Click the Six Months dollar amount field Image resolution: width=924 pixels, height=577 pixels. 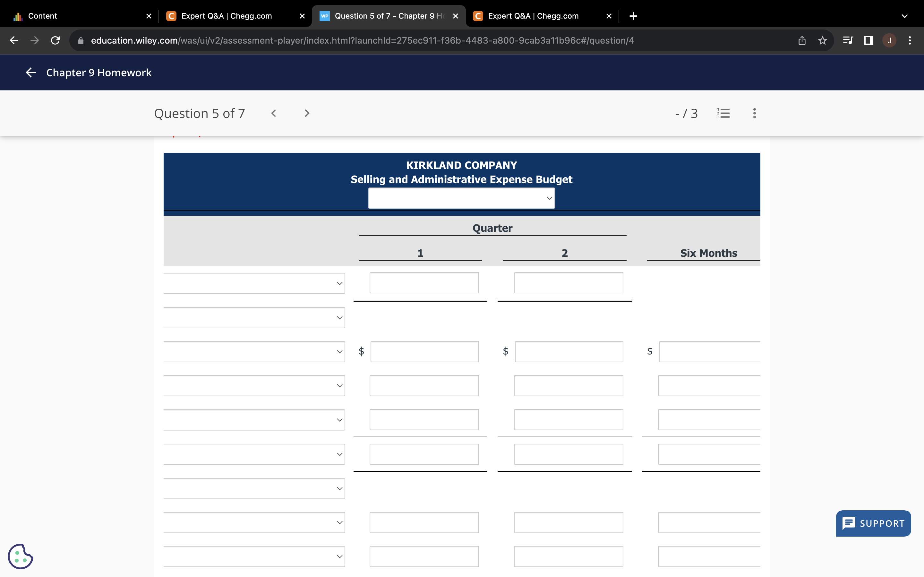709,351
